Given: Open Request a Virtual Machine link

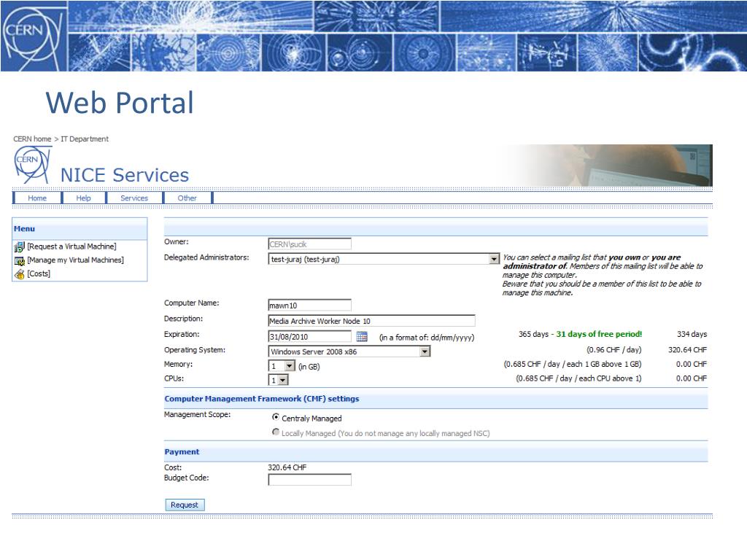Looking at the screenshot, I should coord(71,246).
